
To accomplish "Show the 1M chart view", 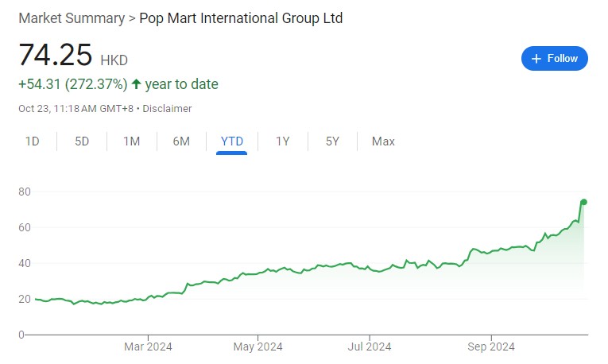I will (x=131, y=141).
